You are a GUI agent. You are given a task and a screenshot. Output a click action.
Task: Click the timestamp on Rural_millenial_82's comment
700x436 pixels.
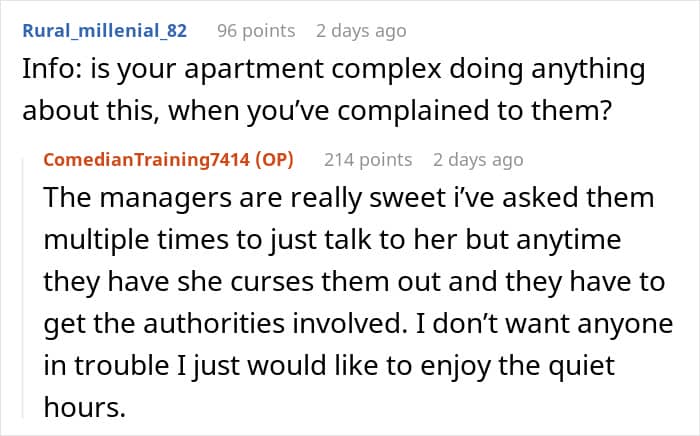[361, 30]
